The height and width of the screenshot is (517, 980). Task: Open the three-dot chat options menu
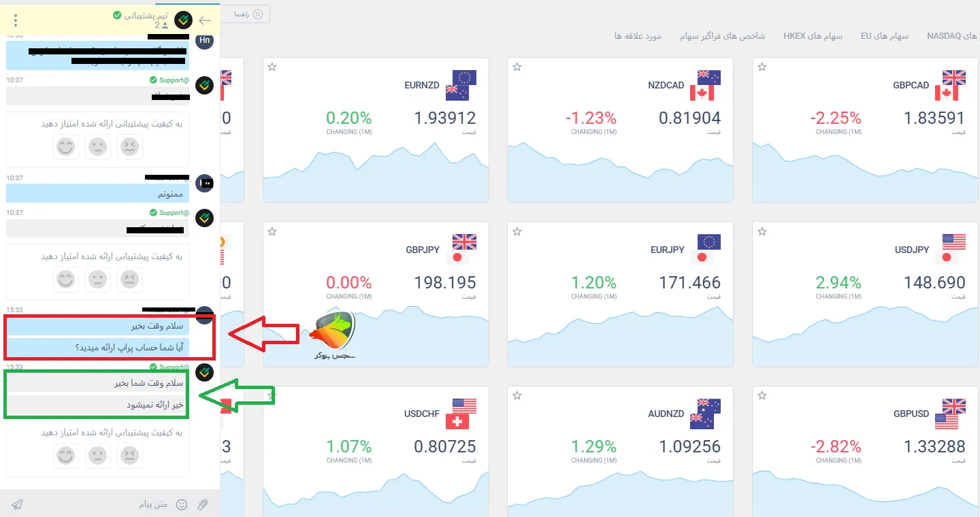(x=16, y=20)
